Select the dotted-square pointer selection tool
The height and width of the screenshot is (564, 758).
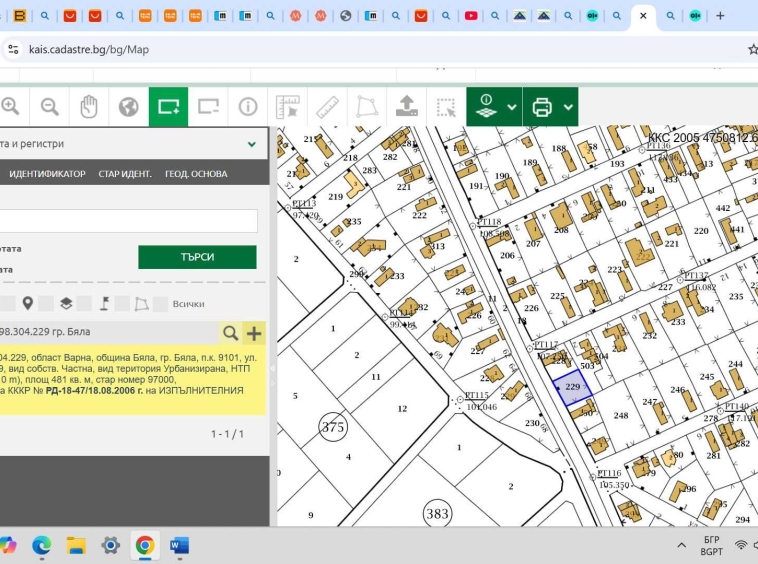pos(446,107)
